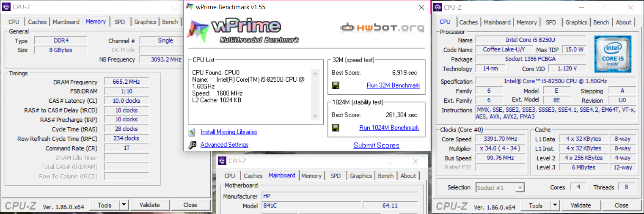Click the wPrime title bar app icon

coord(190,7)
